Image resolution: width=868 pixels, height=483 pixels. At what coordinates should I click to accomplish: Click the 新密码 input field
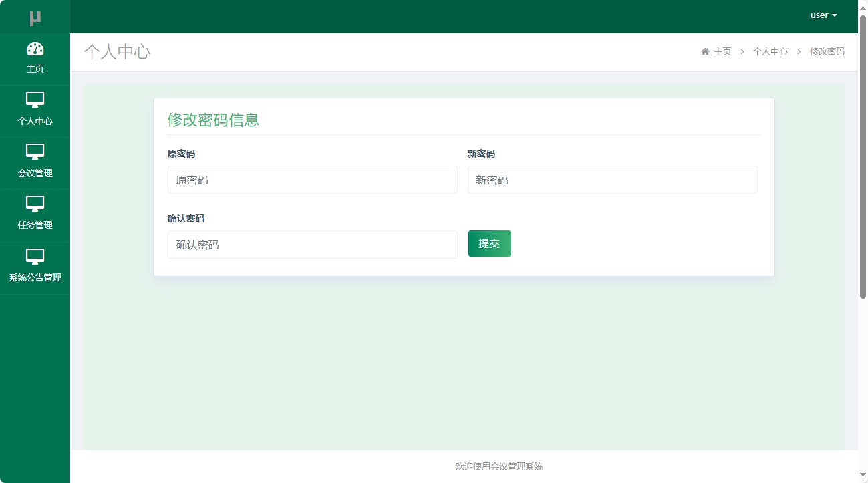click(x=611, y=179)
